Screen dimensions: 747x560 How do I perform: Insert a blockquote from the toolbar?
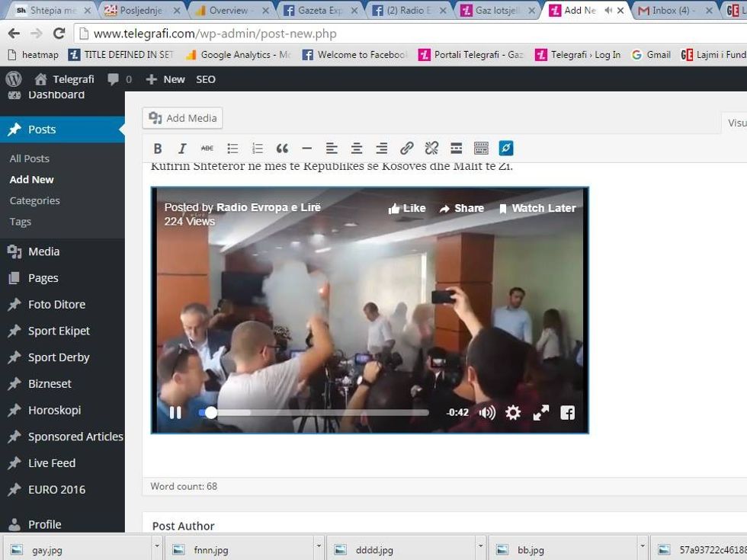point(282,149)
